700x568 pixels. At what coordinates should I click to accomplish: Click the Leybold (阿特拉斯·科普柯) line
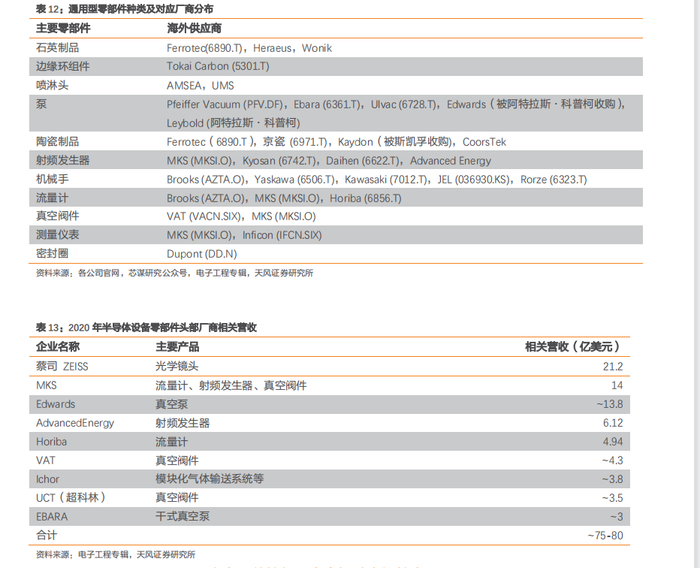233,123
